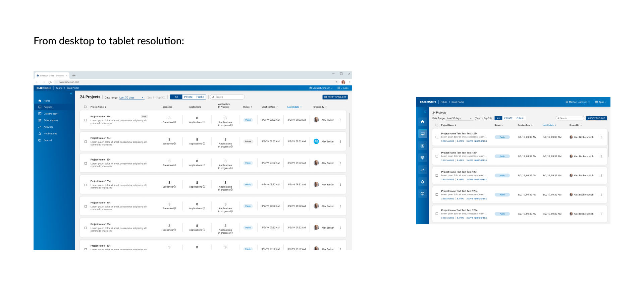Expand Michael Johnson user menu in desktop header
This screenshot has width=644, height=303.
pyautogui.click(x=321, y=88)
